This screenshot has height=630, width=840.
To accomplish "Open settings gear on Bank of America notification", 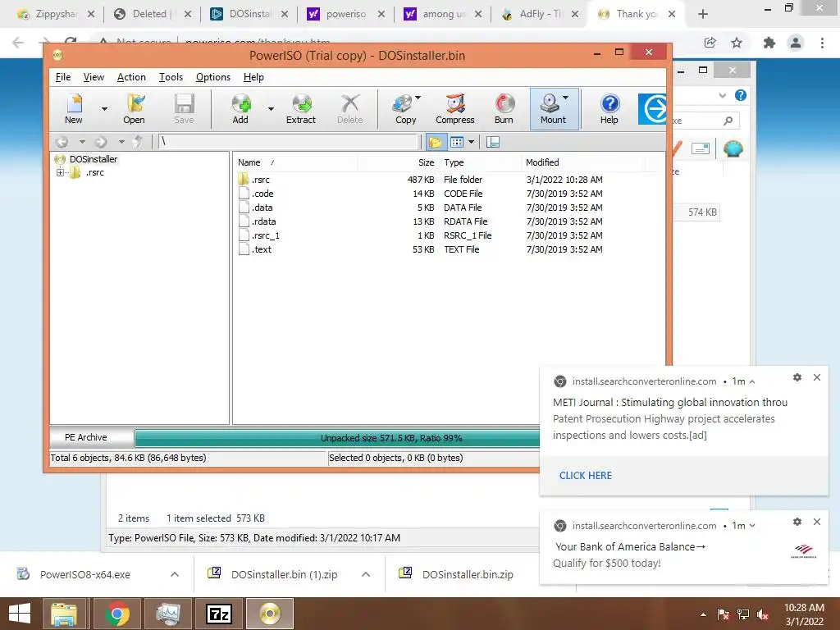I will tap(797, 522).
